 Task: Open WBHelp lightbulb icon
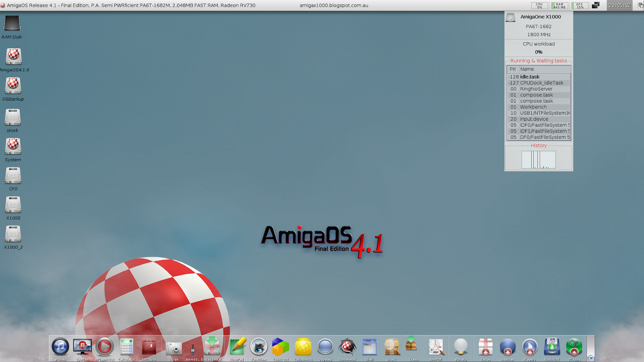coord(461,347)
